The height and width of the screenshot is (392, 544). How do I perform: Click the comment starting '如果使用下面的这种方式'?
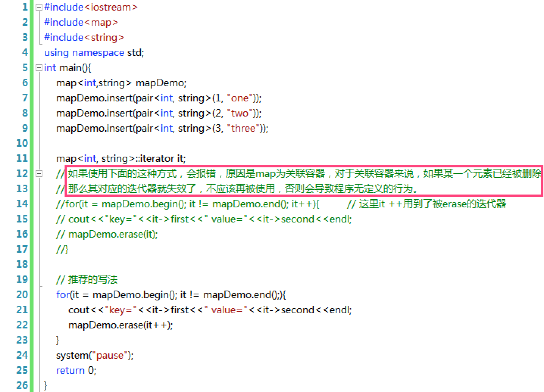[305, 174]
